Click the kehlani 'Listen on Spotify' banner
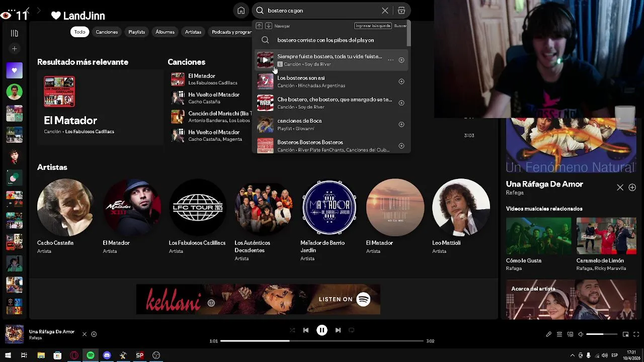Viewport: 644px width, 362px height. point(258,299)
